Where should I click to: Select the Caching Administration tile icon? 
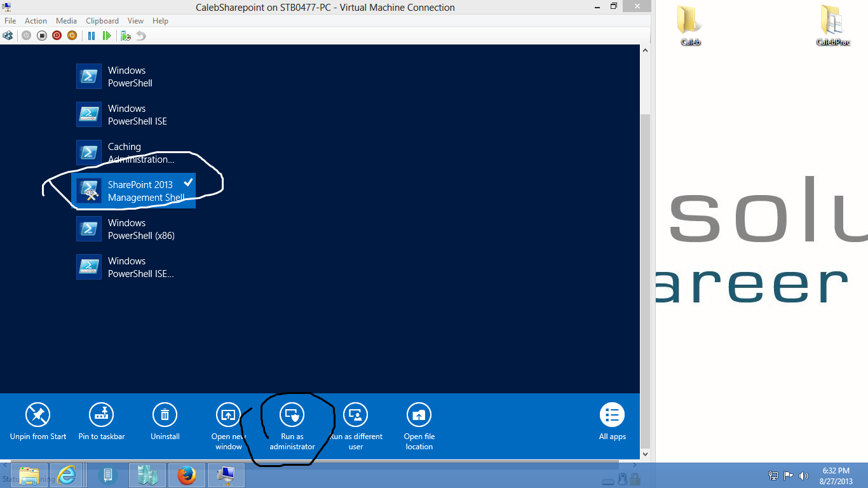pos(89,152)
